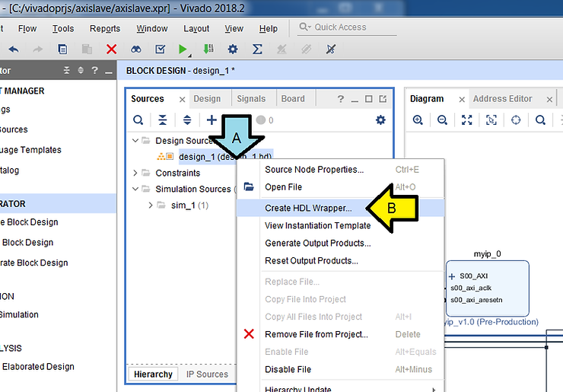Click the red X delete icon in the main toolbar

(x=112, y=49)
